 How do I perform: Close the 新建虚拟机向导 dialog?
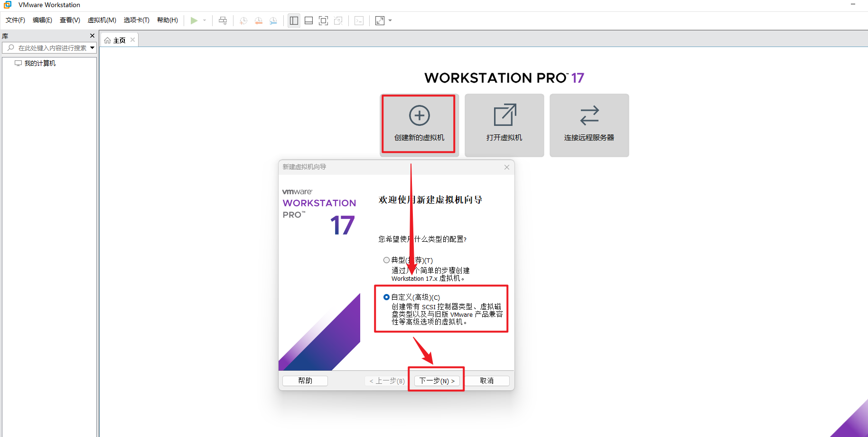(x=507, y=167)
